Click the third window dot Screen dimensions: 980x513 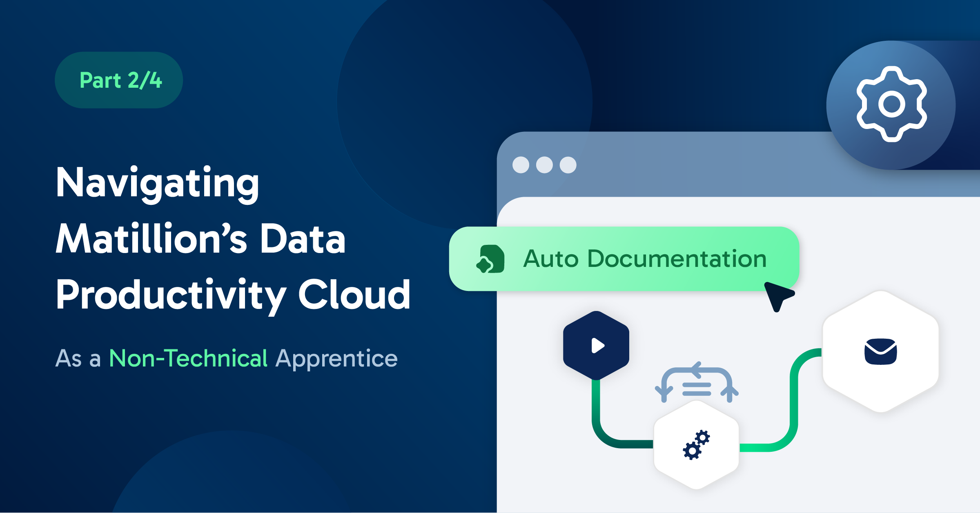568,165
